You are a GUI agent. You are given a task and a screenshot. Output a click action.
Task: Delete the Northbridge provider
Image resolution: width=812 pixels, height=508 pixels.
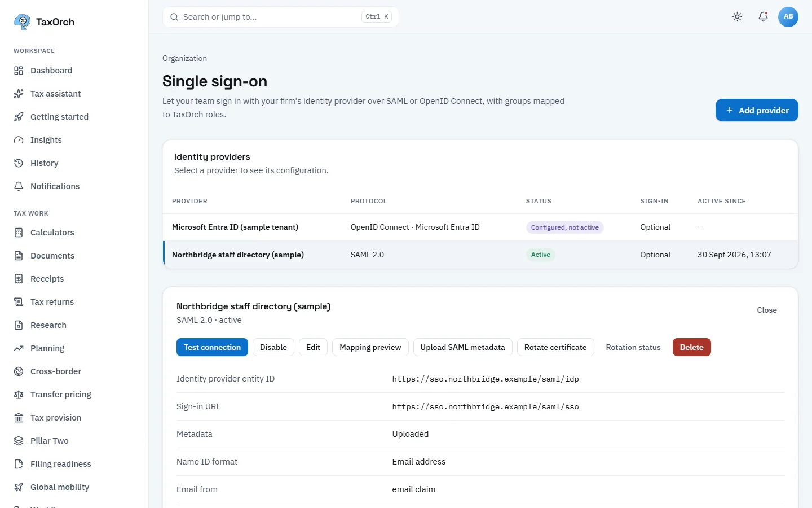click(x=692, y=347)
